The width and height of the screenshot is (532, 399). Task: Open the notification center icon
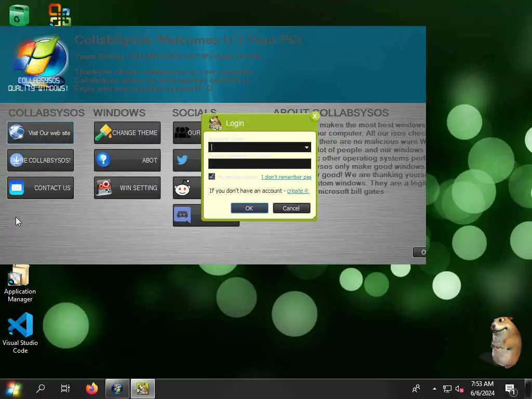511,389
